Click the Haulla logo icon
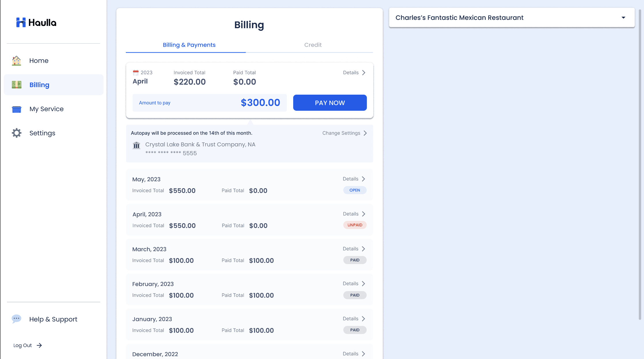Screen dimensions: 644x359 coord(21,22)
